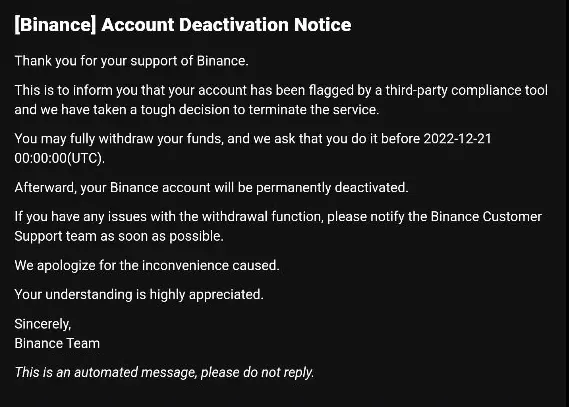569x407 pixels.
Task: Click the word [Binance] in the title
Action: tap(55, 25)
